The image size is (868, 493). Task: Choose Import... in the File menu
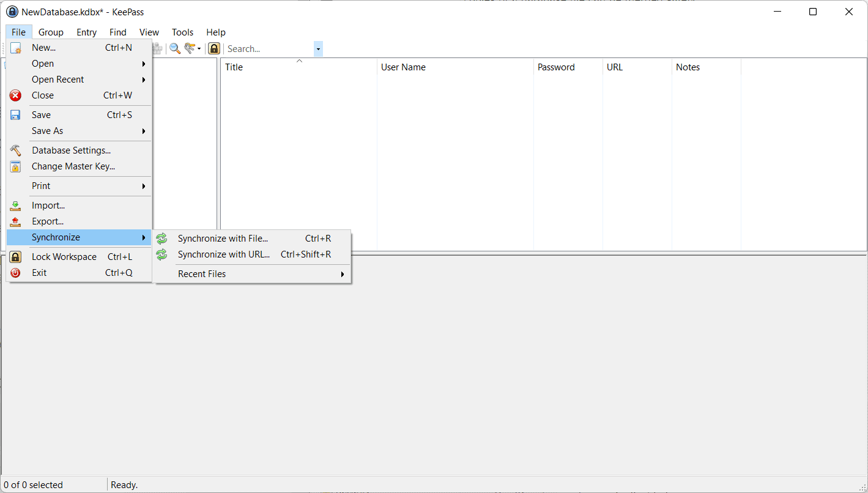[x=79, y=206]
